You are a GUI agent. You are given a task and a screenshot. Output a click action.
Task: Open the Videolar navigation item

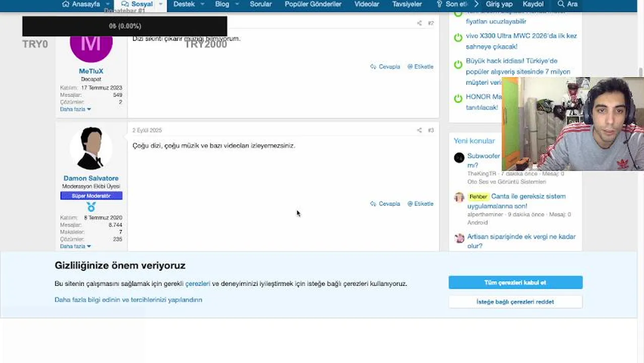(x=366, y=4)
